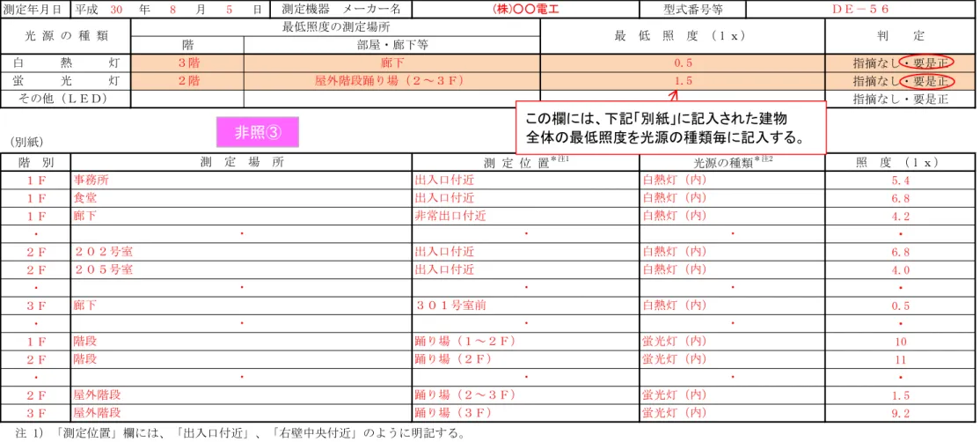Select the 3階 floor cell

coord(188,63)
